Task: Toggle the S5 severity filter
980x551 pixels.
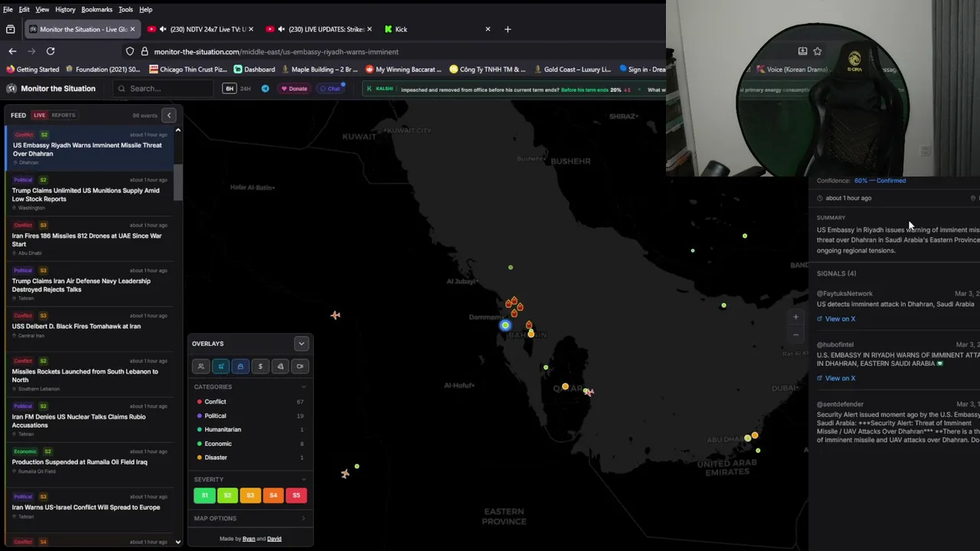Action: coord(296,496)
